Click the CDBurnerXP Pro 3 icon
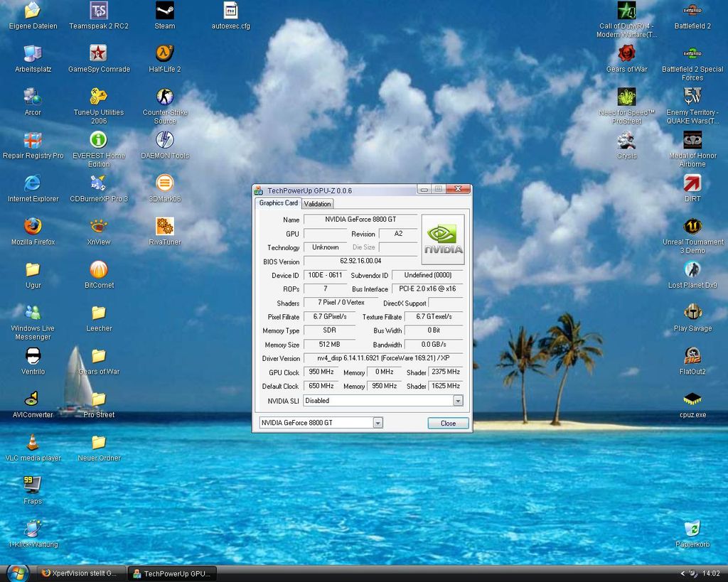 tap(98, 183)
